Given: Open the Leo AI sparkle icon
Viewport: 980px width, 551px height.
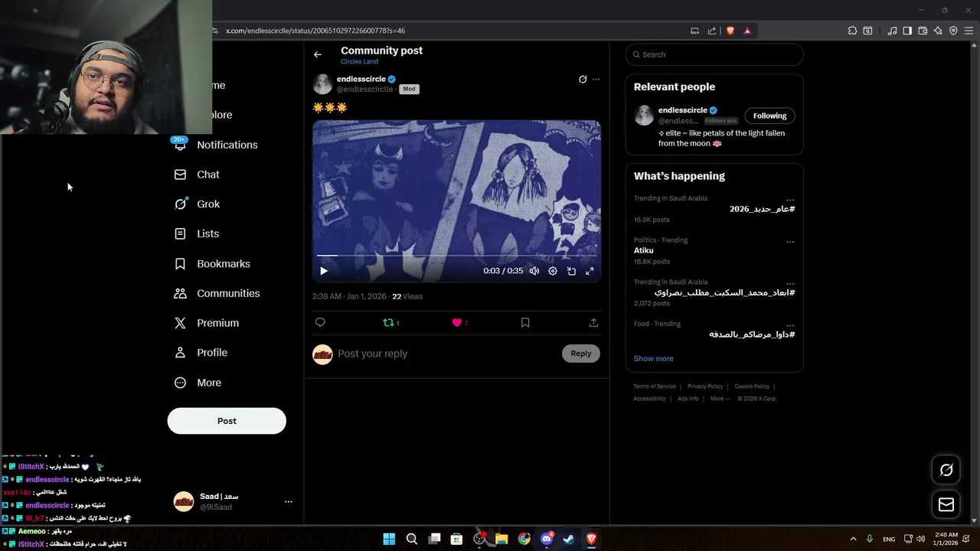Looking at the screenshot, I should pyautogui.click(x=938, y=31).
